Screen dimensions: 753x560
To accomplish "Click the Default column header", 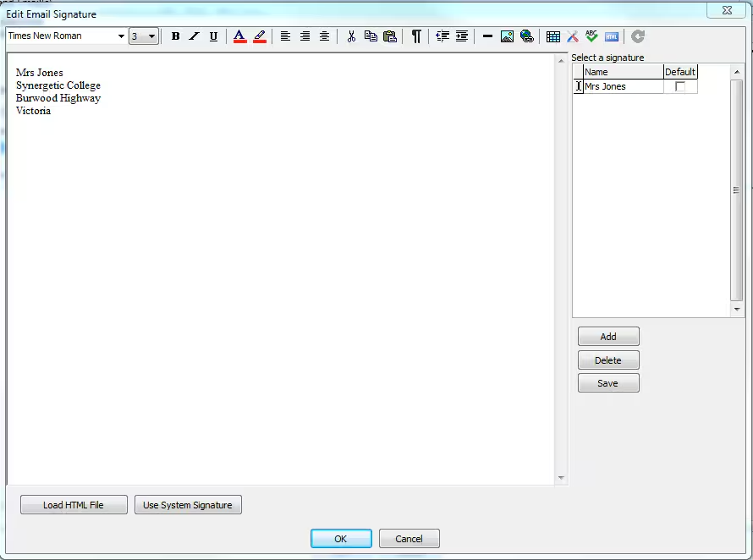I will point(680,72).
